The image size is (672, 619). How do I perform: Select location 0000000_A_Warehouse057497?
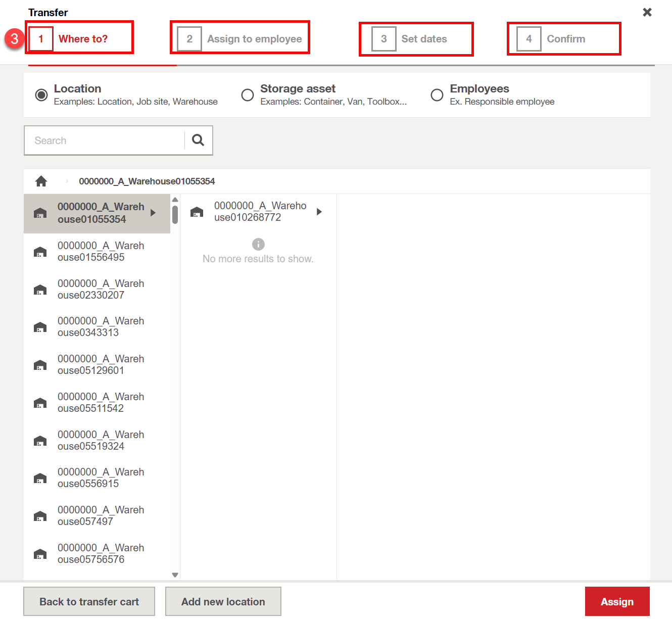pos(97,516)
